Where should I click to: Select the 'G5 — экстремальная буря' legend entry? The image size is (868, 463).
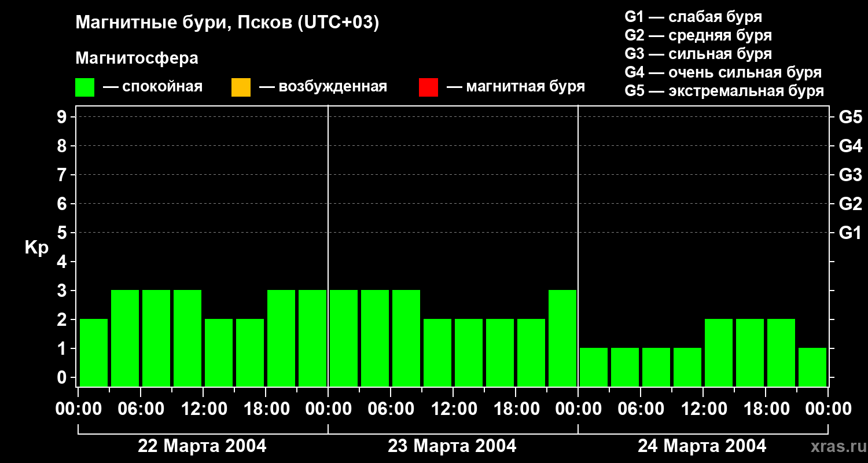click(724, 91)
